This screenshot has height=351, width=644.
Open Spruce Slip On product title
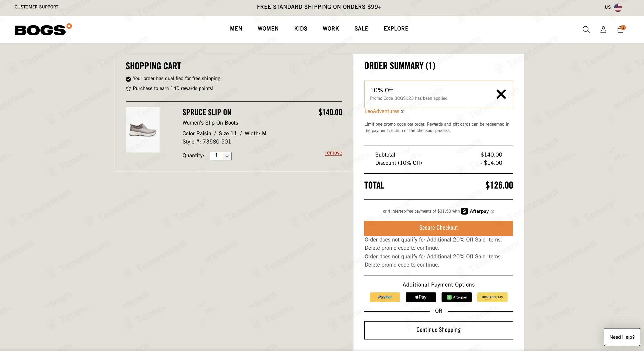coord(207,112)
